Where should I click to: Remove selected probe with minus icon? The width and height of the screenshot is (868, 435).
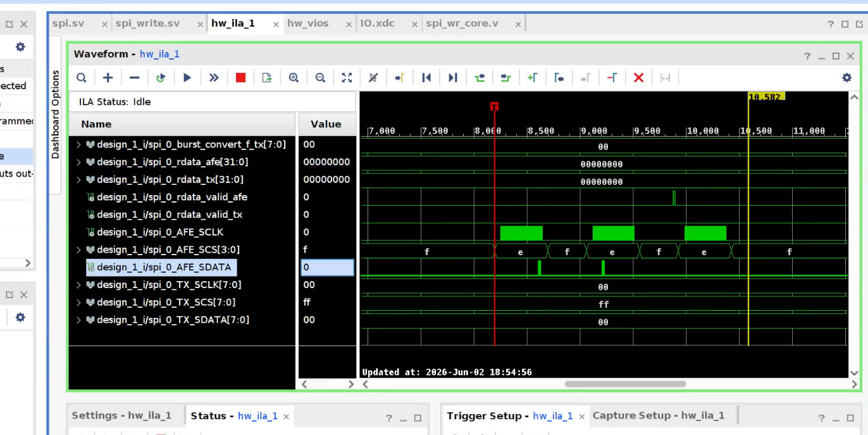click(x=134, y=77)
